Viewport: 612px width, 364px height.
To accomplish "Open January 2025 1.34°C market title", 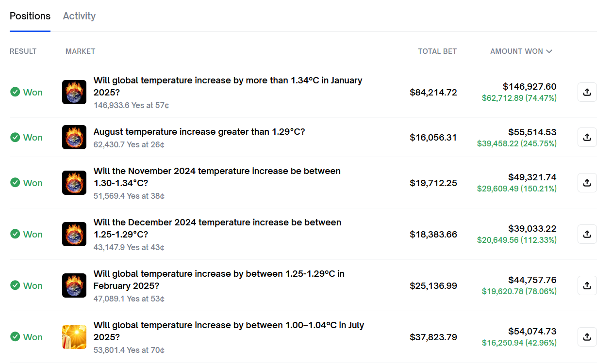I will [228, 86].
